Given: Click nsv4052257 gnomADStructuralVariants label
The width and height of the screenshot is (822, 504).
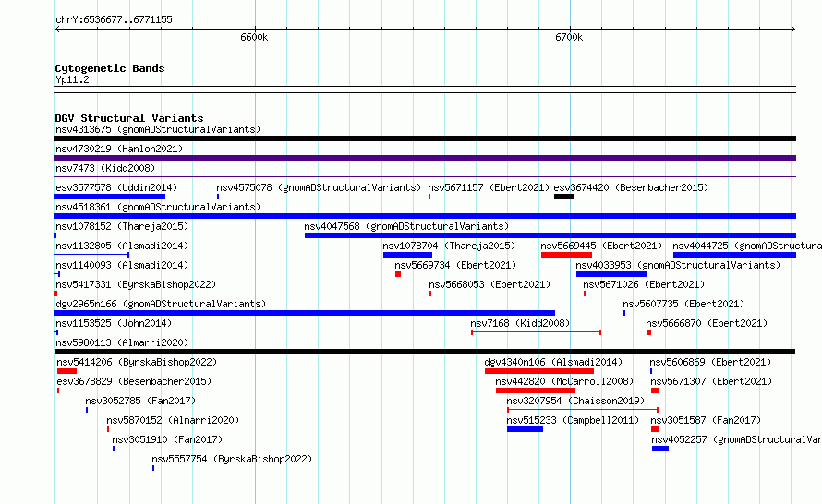Looking at the screenshot, I should [736, 439].
